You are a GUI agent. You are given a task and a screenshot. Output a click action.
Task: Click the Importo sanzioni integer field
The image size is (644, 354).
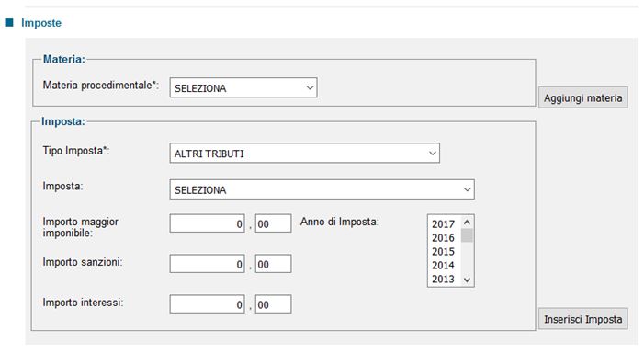click(x=208, y=264)
